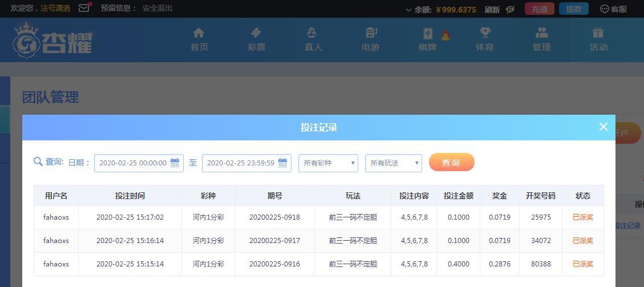Toggle balance visibility eye icon
The image size is (644, 287).
pyautogui.click(x=510, y=9)
